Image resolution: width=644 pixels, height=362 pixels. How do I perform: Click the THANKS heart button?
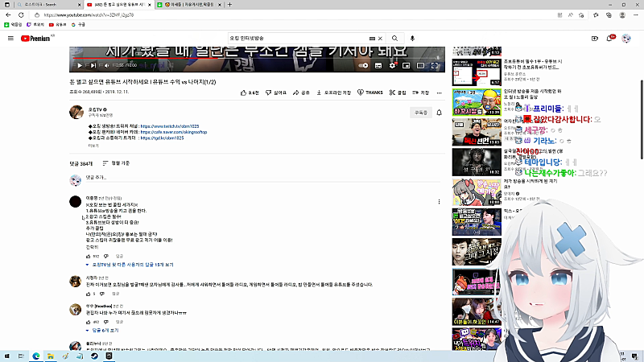pos(370,93)
